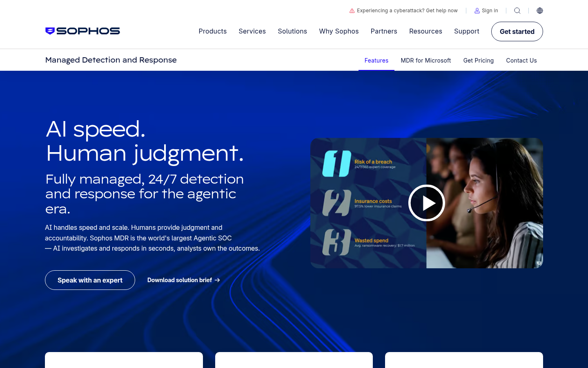
Task: Play the MDR video
Action: [x=427, y=203]
